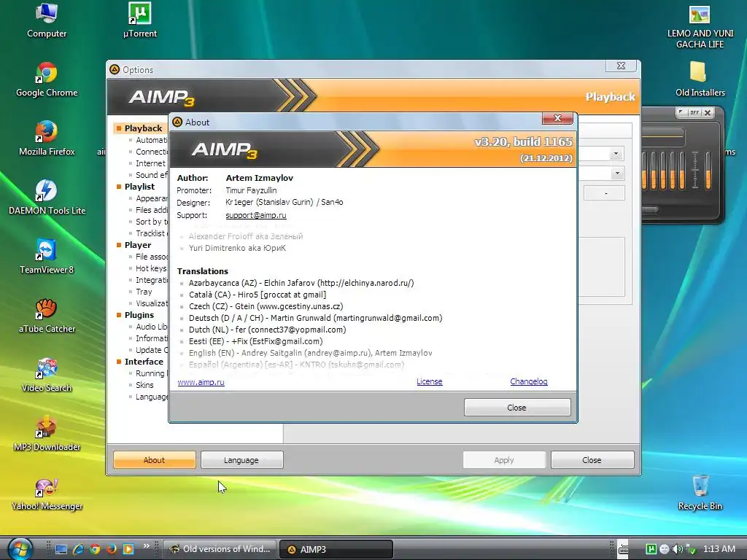This screenshot has width=747, height=560.
Task: Open Mozilla Firefox desktop shortcut
Action: point(46,139)
